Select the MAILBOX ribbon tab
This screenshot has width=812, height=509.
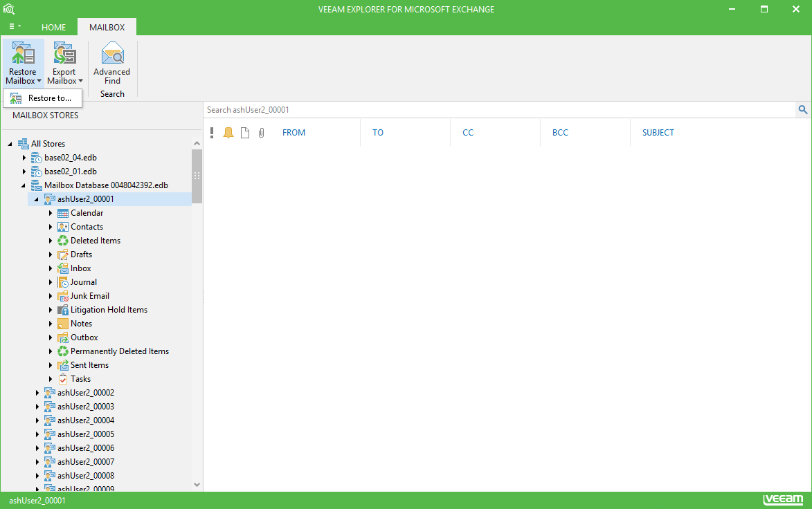click(107, 28)
